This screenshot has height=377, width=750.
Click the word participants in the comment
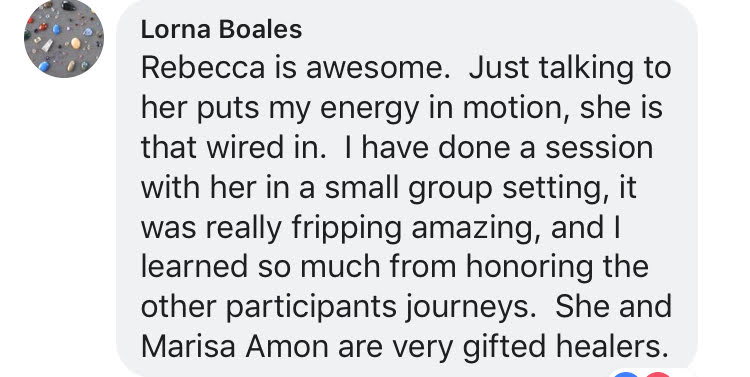click(x=311, y=308)
